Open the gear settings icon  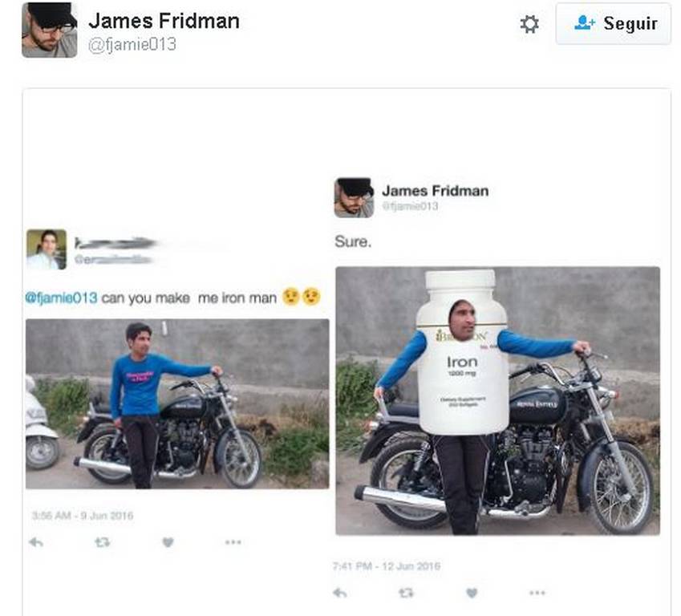[529, 24]
